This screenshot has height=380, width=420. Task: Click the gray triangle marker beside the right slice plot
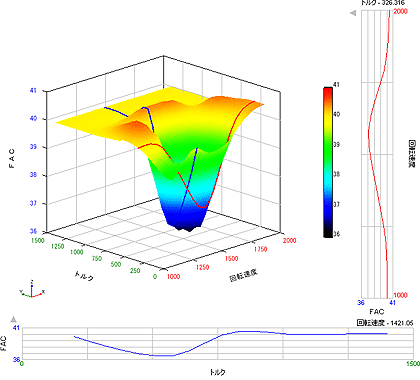coord(353,13)
